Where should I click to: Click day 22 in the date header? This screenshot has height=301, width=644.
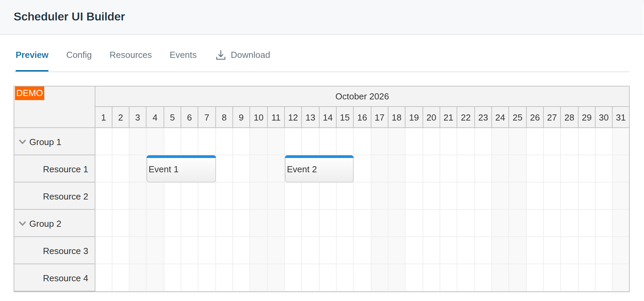(x=466, y=117)
